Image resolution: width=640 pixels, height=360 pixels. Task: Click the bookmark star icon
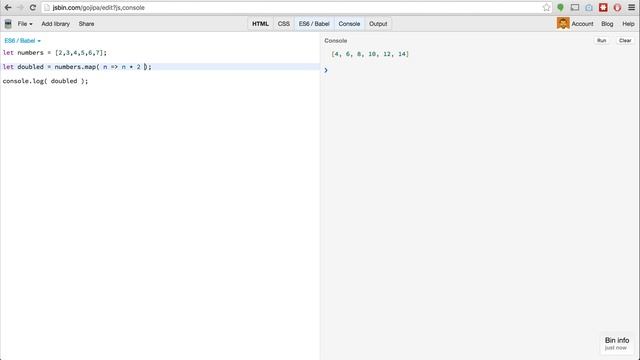click(546, 7)
